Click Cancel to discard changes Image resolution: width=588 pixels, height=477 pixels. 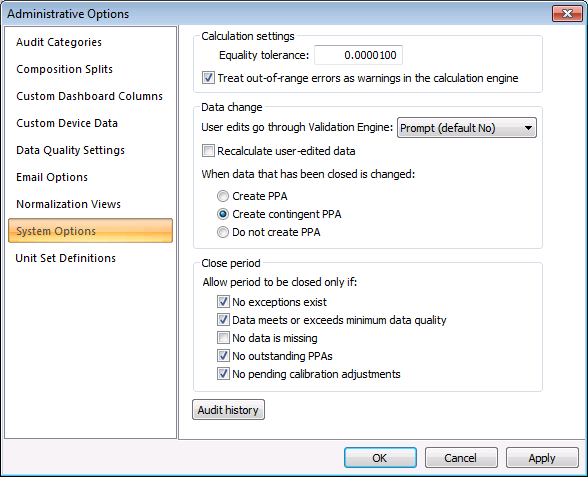pos(461,458)
